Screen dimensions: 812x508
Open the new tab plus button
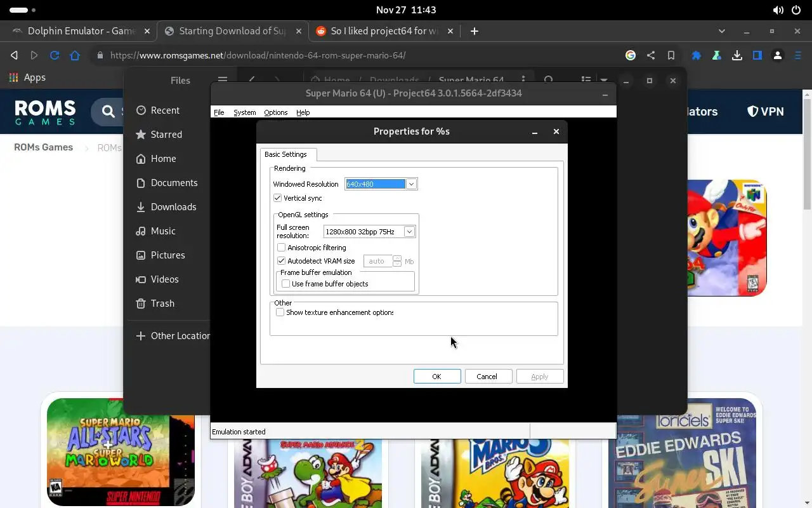pyautogui.click(x=474, y=30)
